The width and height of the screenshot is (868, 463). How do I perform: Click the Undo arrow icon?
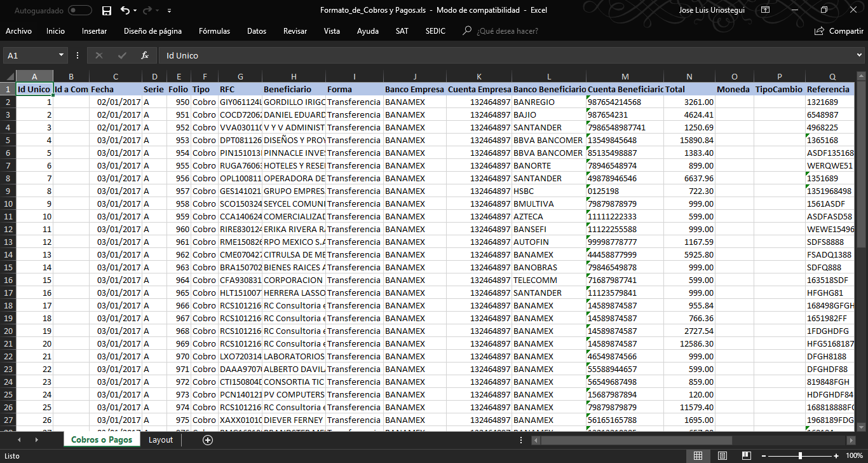[125, 11]
